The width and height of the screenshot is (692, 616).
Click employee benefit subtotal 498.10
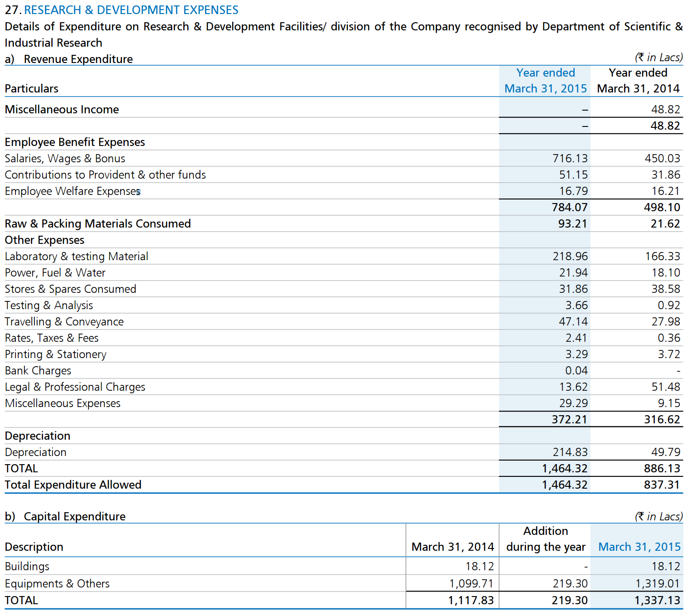(x=662, y=207)
